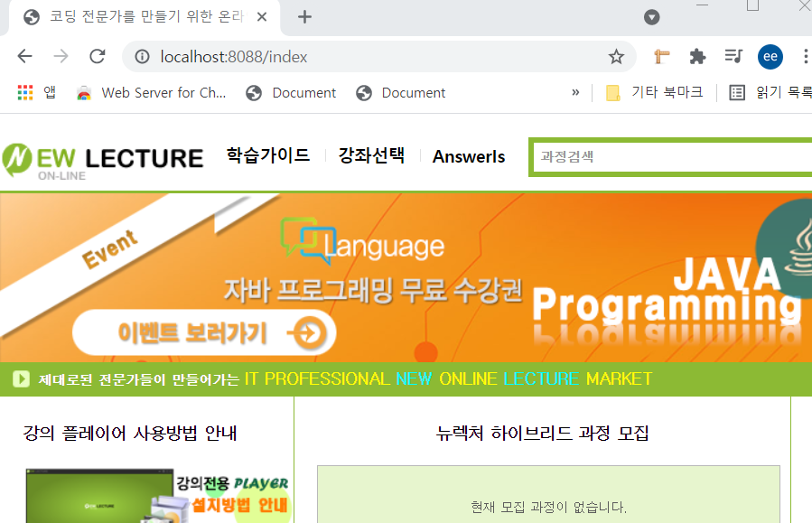Click the Java coffee cup logo
The image size is (812, 523).
tap(785, 248)
